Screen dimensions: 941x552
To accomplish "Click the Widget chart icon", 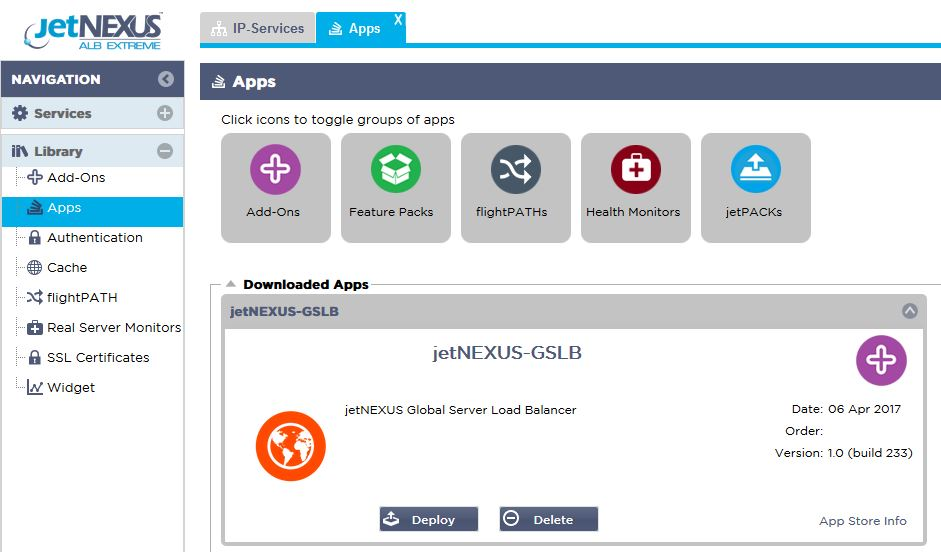I will [35, 388].
